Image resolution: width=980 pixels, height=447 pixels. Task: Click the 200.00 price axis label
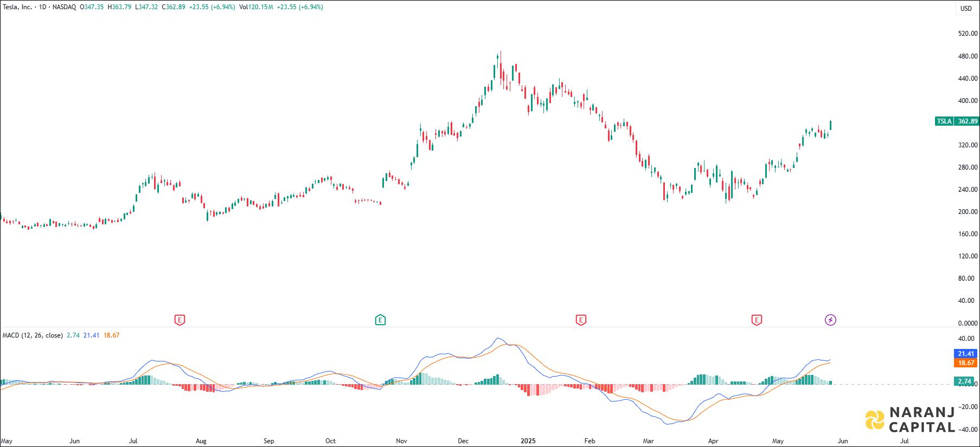tap(968, 212)
